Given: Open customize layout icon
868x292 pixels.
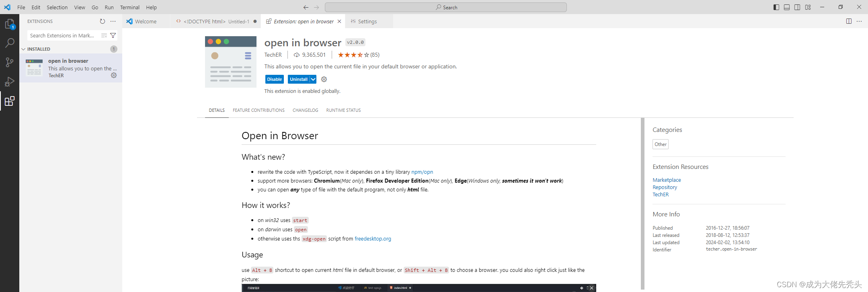Looking at the screenshot, I should click(x=808, y=7).
